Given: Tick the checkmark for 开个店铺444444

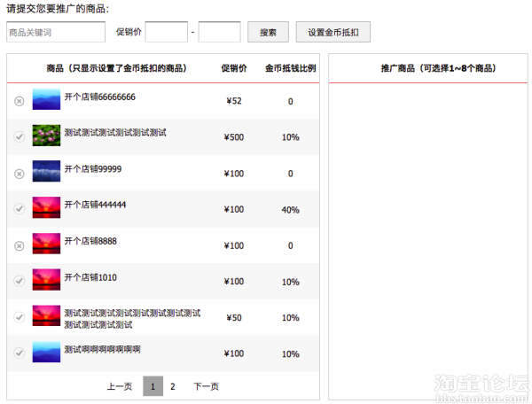Looking at the screenshot, I should [20, 208].
